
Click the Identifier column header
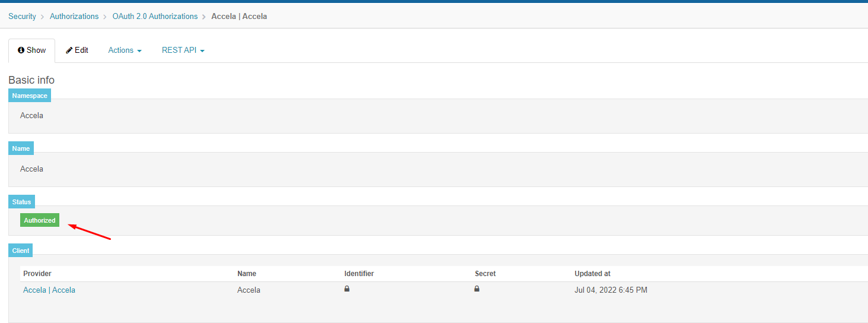[359, 274]
